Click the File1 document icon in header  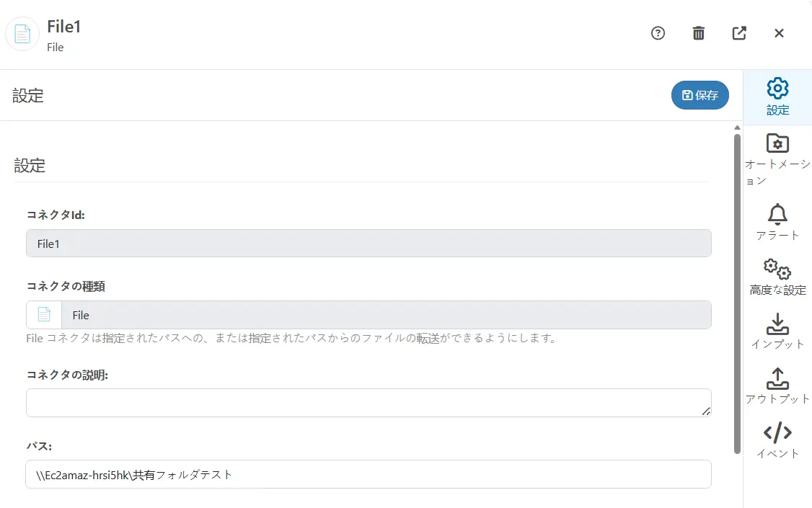point(22,33)
